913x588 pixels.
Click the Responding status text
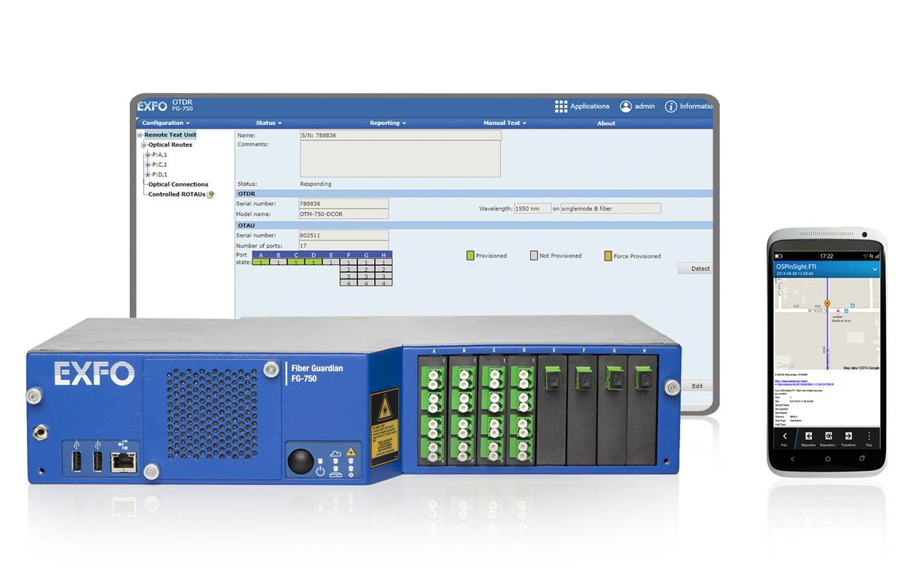[x=315, y=184]
